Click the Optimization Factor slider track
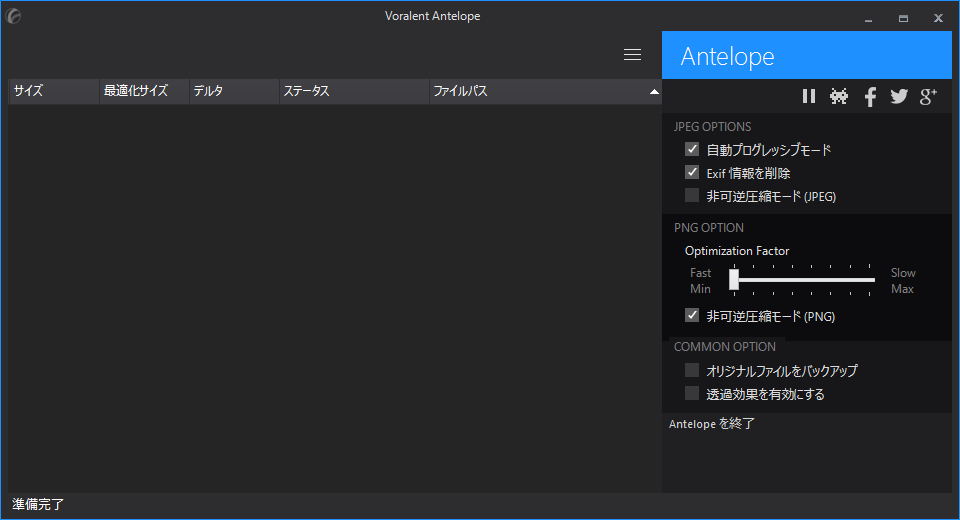 tap(802, 280)
